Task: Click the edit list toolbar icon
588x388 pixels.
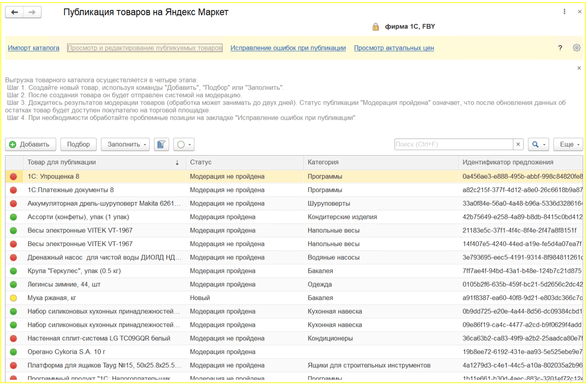Action: (161, 144)
